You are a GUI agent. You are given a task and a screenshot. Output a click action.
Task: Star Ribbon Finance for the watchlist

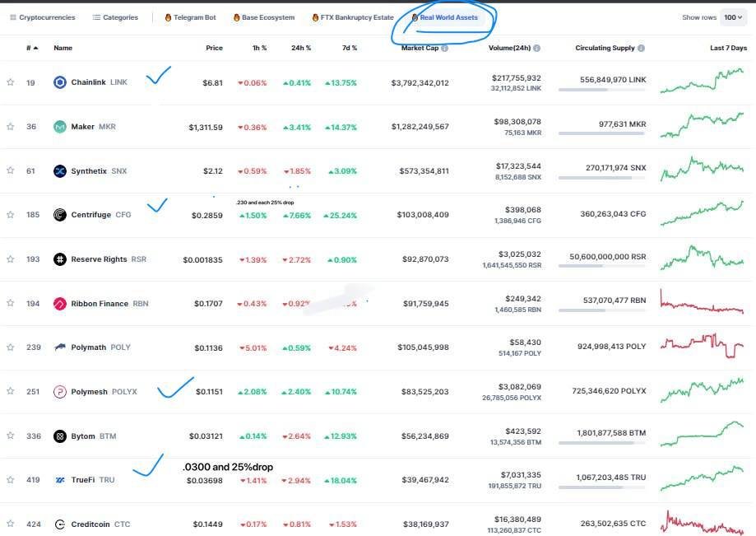[10, 303]
